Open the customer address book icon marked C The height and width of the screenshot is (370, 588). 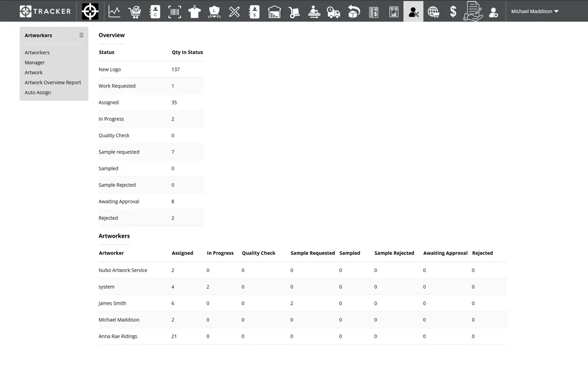point(155,12)
